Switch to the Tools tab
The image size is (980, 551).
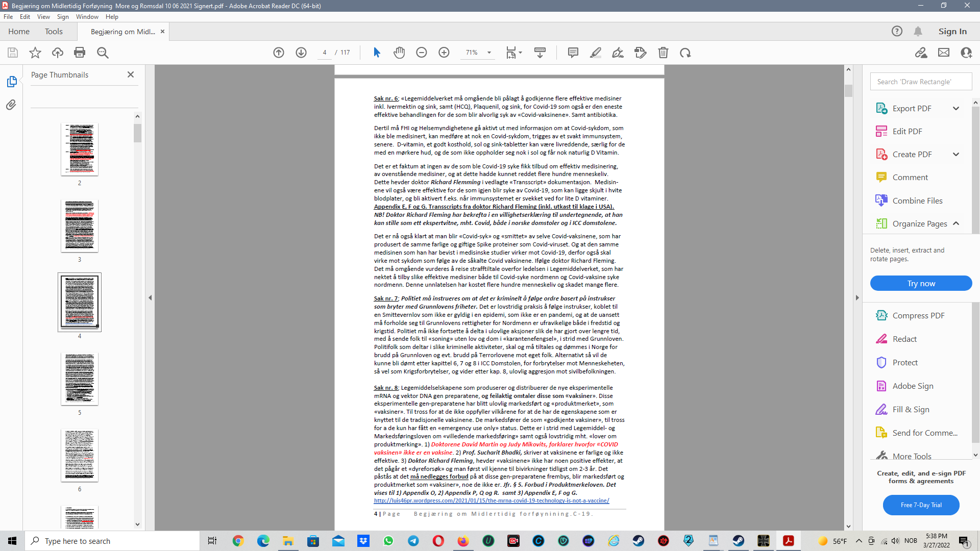click(x=54, y=32)
